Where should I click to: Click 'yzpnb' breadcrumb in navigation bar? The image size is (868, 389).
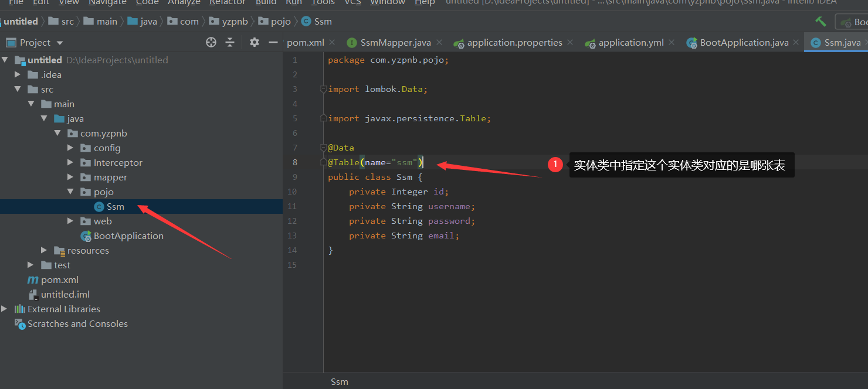click(x=233, y=22)
